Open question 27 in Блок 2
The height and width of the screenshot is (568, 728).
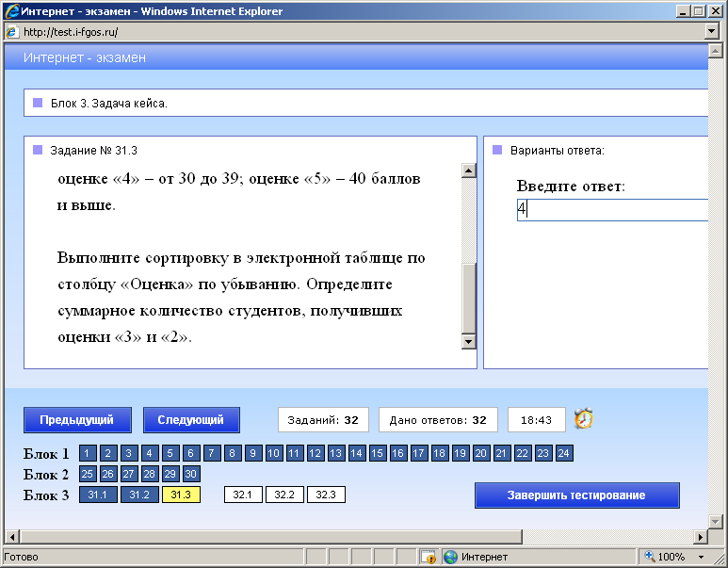pyautogui.click(x=129, y=474)
